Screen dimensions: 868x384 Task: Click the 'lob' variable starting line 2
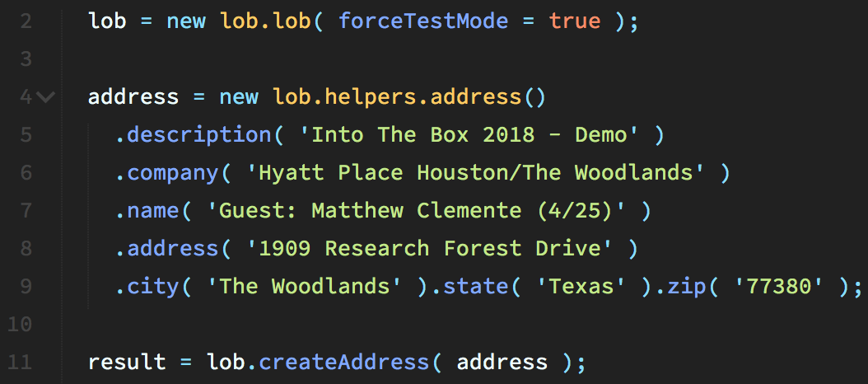pos(107,21)
